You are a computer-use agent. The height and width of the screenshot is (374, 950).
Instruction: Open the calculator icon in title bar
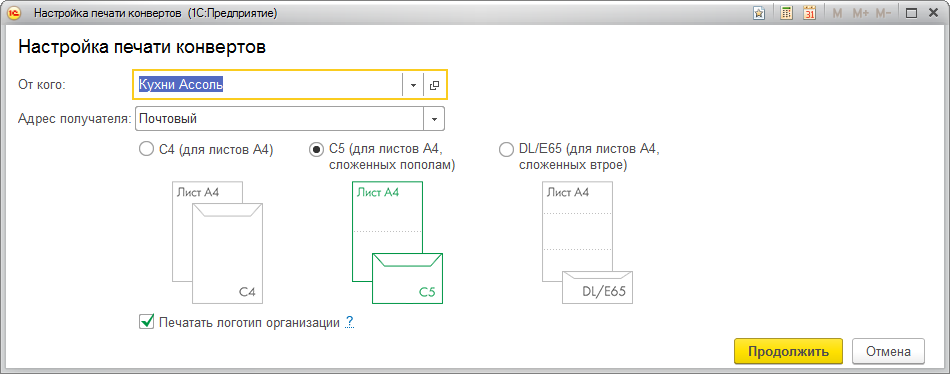(x=786, y=13)
